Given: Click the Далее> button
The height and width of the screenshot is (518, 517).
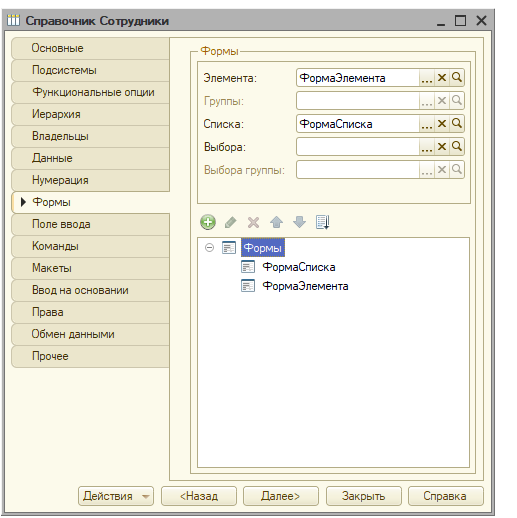Looking at the screenshot, I should tap(281, 496).
